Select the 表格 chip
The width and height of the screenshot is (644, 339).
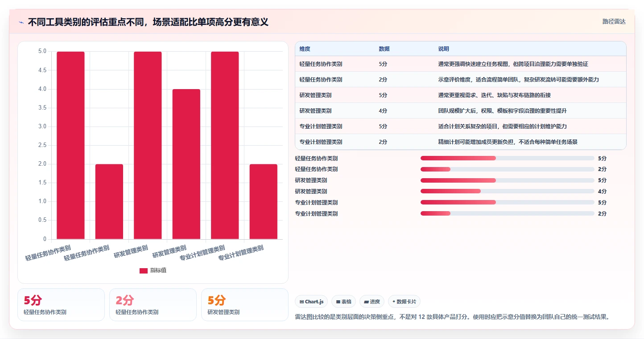click(343, 302)
